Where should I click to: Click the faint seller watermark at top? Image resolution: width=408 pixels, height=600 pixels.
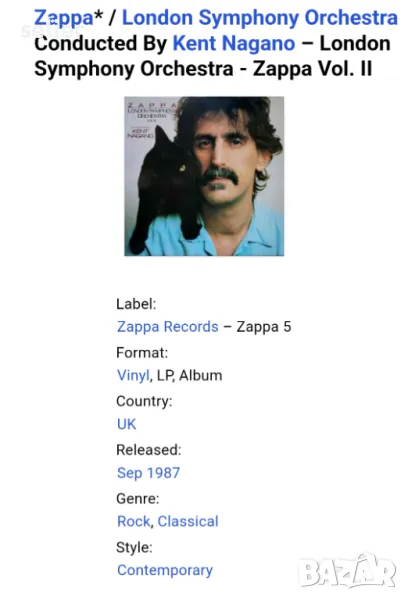pos(50,31)
